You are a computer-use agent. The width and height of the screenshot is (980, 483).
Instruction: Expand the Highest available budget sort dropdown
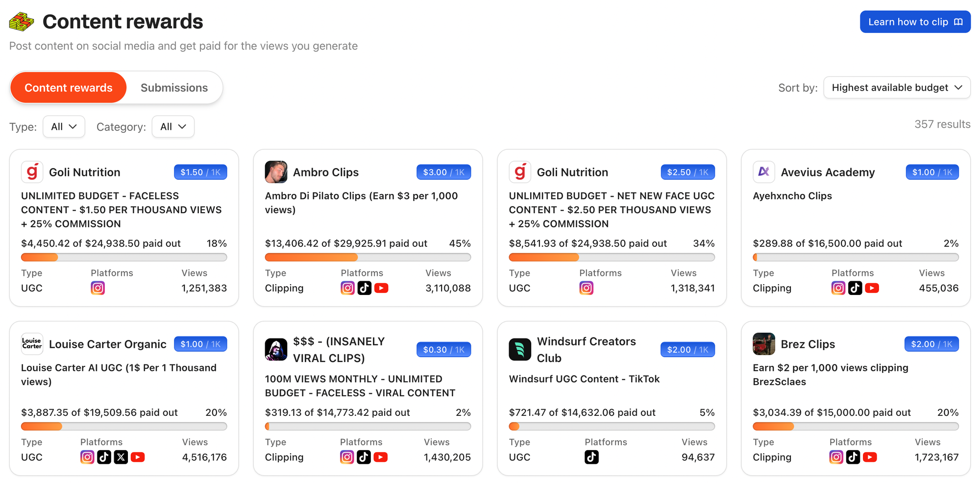(897, 88)
